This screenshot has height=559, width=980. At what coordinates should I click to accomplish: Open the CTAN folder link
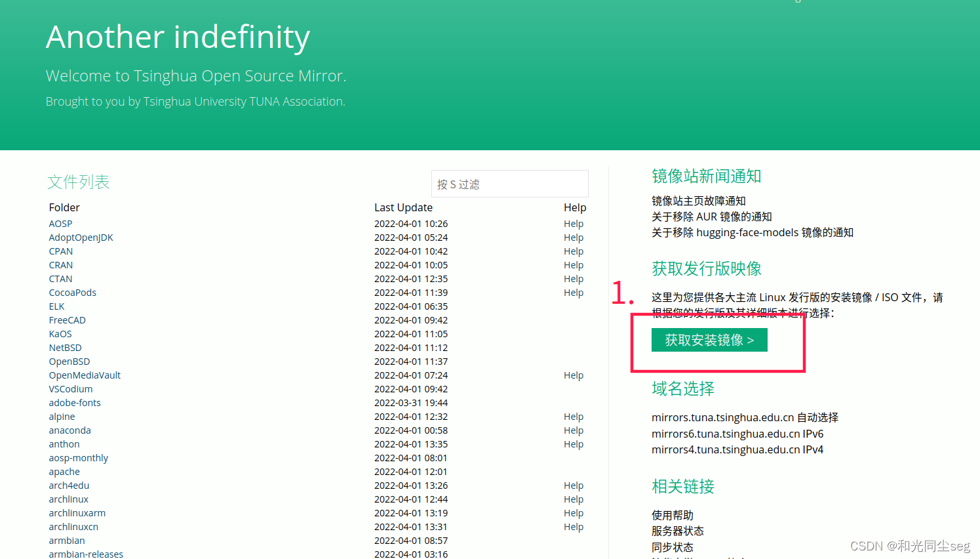tap(60, 279)
